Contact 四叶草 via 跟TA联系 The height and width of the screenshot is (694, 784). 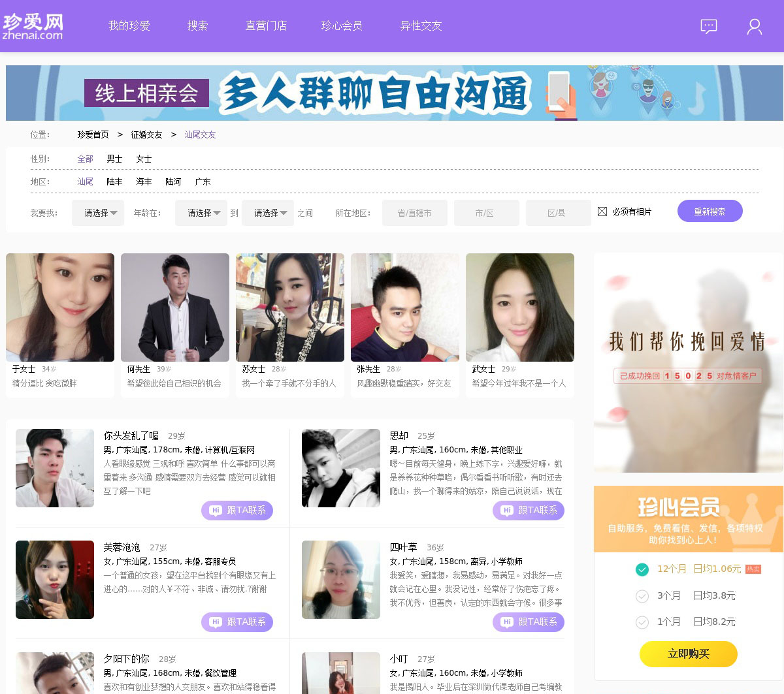[x=529, y=622]
